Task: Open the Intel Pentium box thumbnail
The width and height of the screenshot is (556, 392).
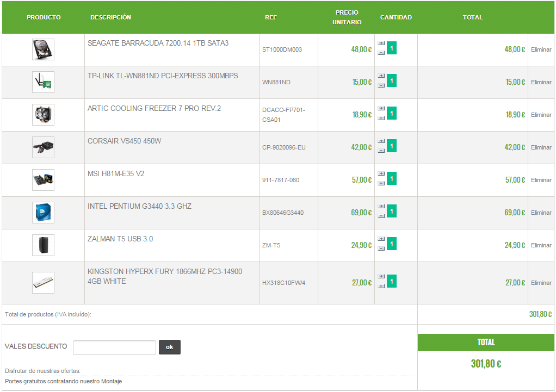Action: [44, 213]
